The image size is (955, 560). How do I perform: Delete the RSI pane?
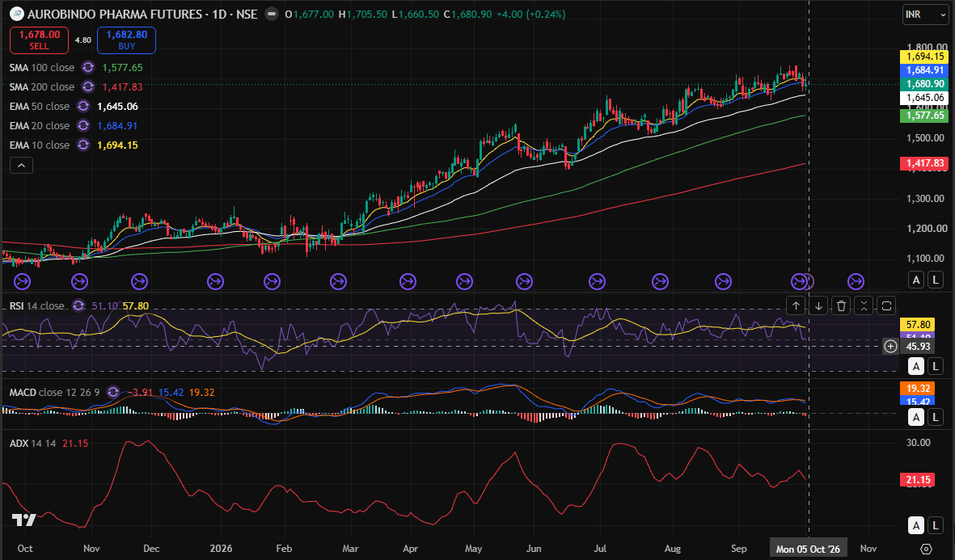[841, 305]
